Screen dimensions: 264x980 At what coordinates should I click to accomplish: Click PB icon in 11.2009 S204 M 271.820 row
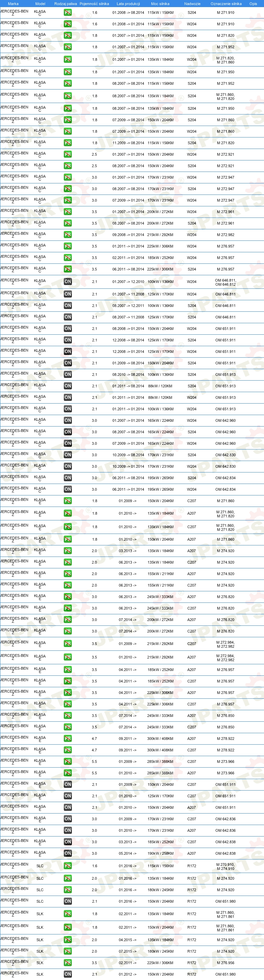click(x=68, y=143)
